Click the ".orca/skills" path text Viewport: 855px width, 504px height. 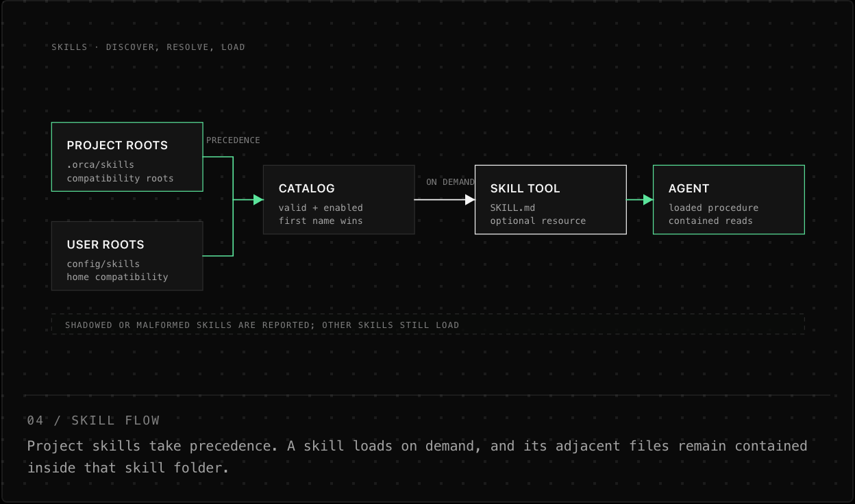pyautogui.click(x=101, y=165)
